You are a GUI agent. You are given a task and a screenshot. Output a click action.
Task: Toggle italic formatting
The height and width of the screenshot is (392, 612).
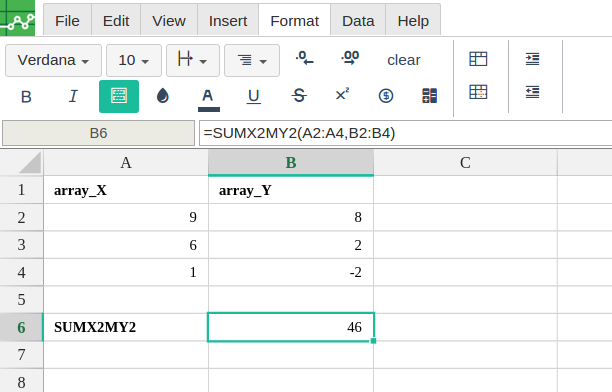tap(73, 96)
